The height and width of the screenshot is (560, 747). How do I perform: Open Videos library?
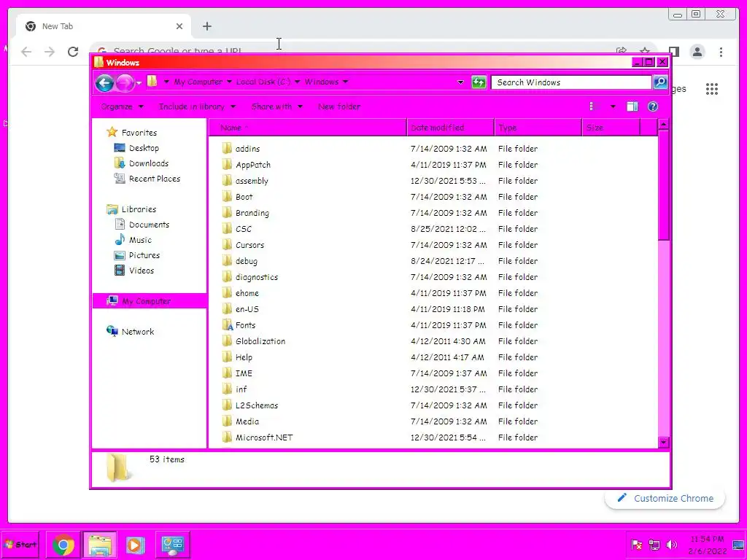[142, 271]
